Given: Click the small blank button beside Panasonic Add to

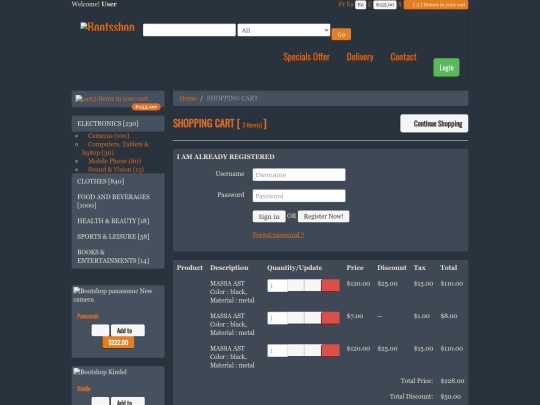Looking at the screenshot, I should [100, 330].
